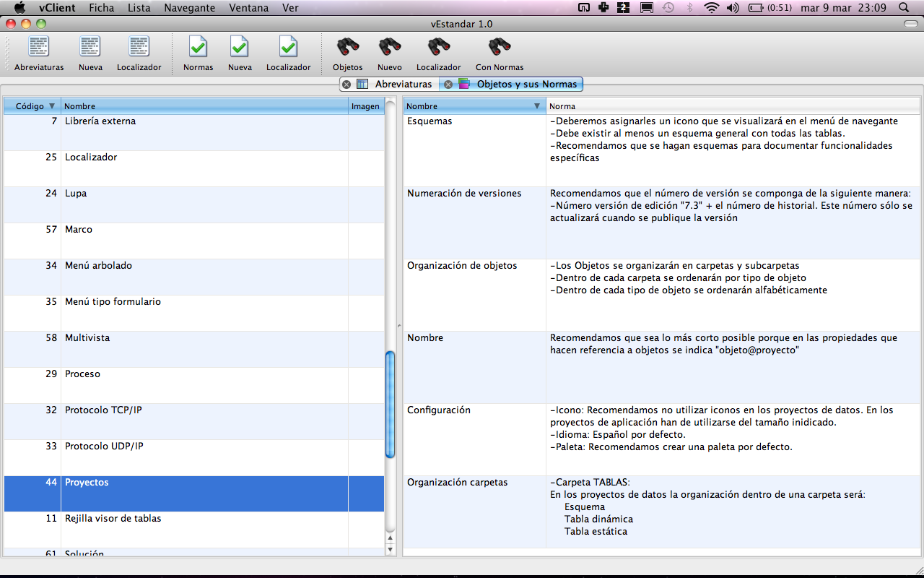The image size is (924, 578).
Task: Close the Abreviaturas tab
Action: [x=346, y=85]
